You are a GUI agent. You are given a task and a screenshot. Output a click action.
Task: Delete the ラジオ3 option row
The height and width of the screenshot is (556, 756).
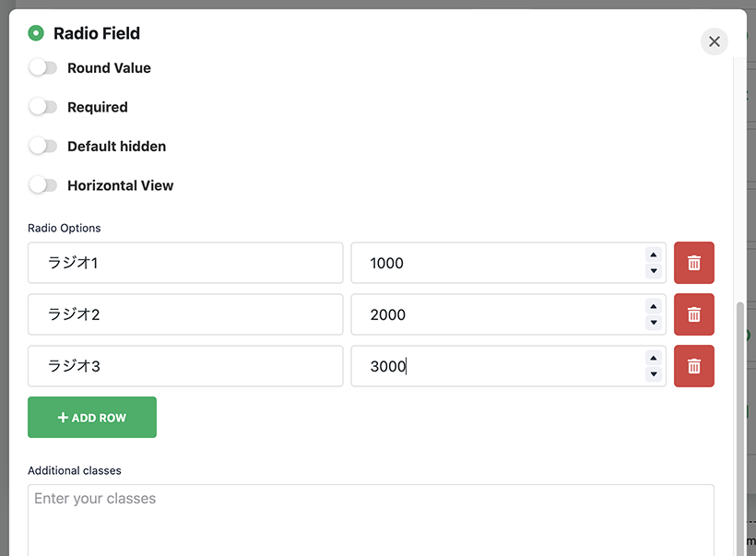click(694, 366)
